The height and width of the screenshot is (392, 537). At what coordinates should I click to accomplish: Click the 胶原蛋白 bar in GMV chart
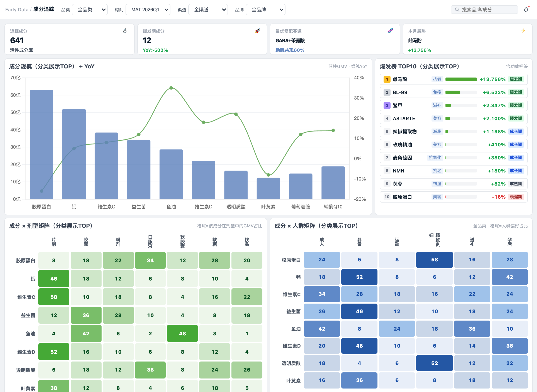coord(42,144)
